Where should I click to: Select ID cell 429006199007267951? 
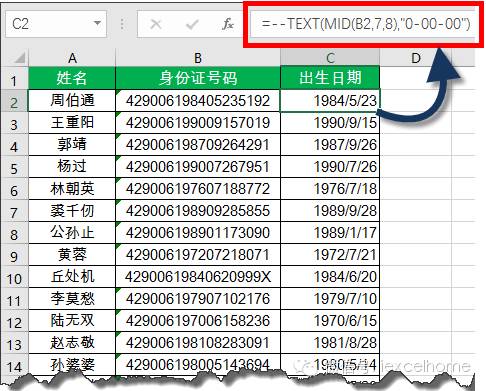[198, 167]
